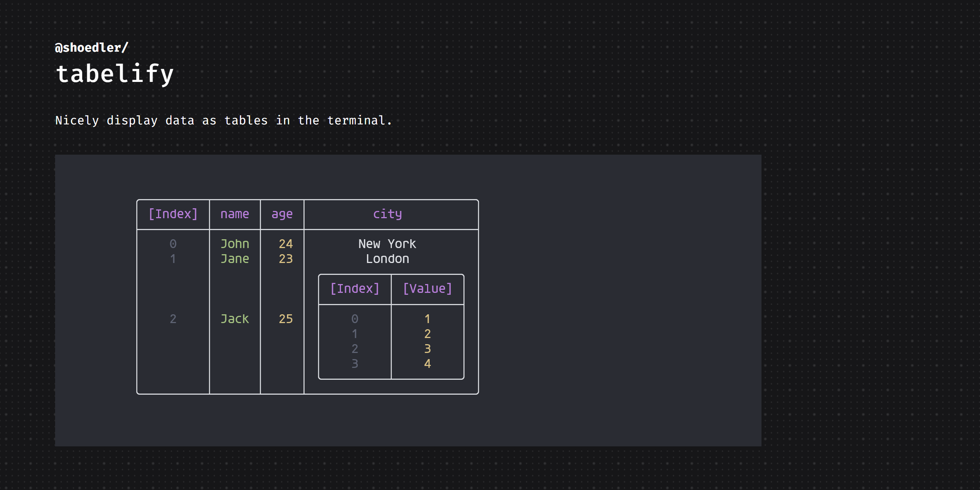Click row index 2 in the outer table
The width and height of the screenshot is (980, 490).
tap(173, 318)
